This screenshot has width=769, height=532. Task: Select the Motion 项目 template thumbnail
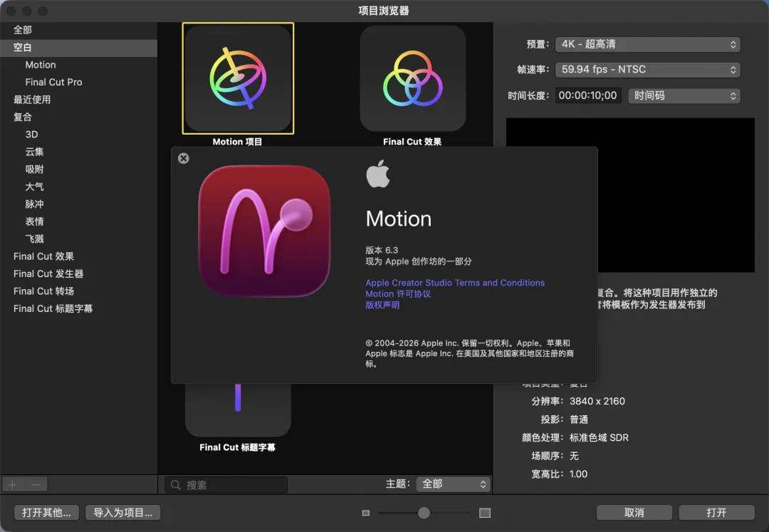(238, 78)
